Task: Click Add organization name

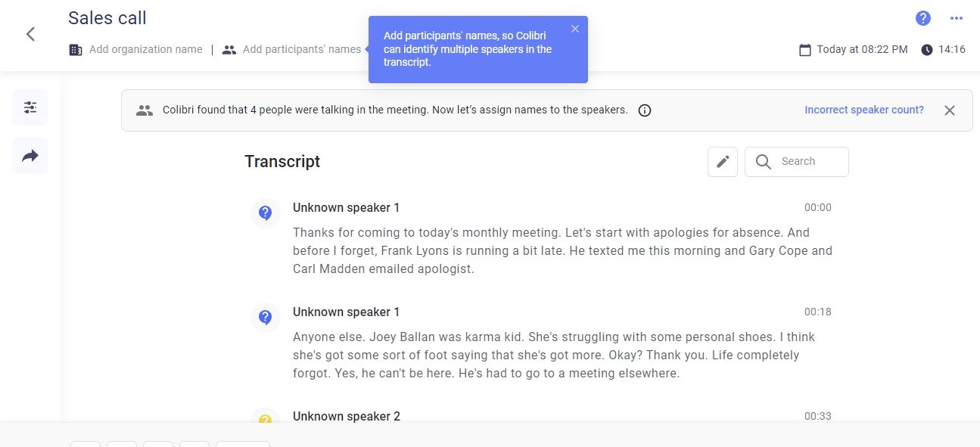Action: click(x=145, y=48)
